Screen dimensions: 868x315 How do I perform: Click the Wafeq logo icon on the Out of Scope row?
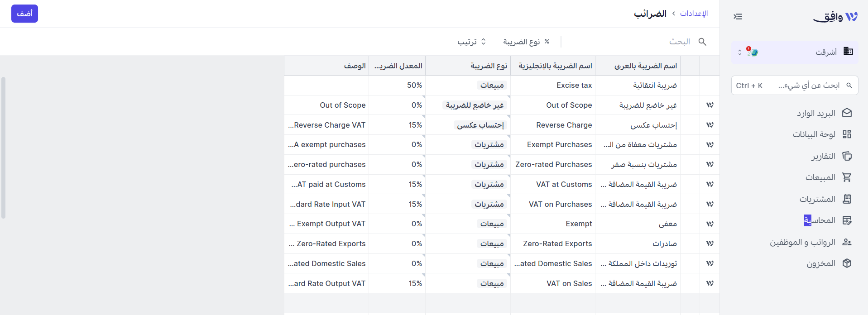click(710, 105)
